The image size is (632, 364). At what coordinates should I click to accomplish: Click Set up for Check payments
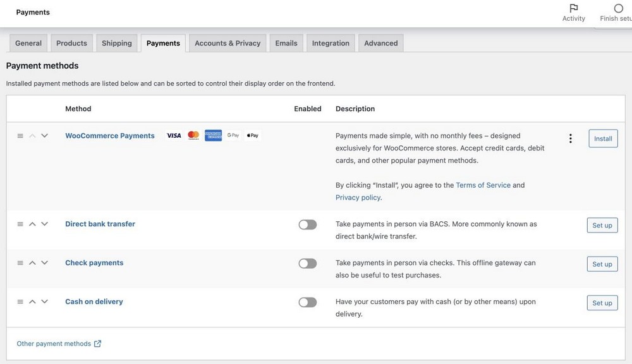point(602,264)
